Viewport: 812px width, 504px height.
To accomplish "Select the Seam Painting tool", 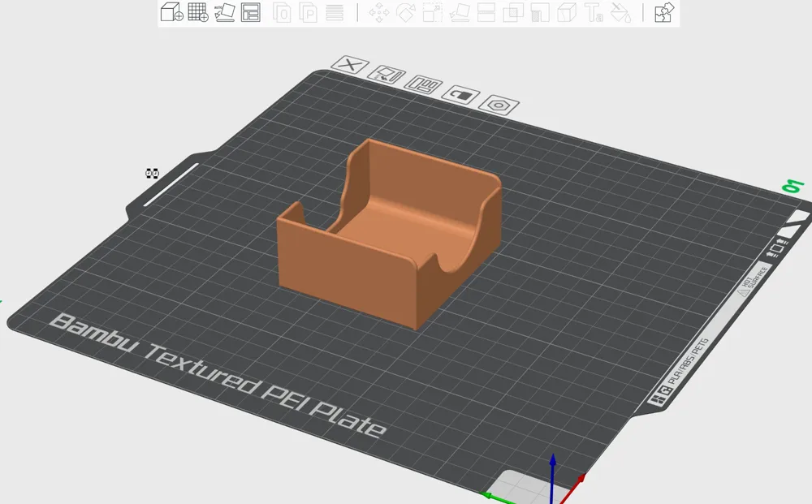I will [566, 12].
